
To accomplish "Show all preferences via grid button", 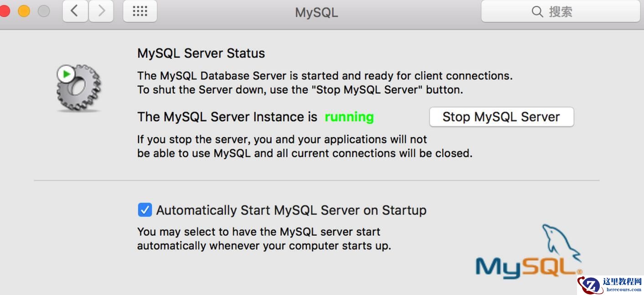I will tap(140, 11).
